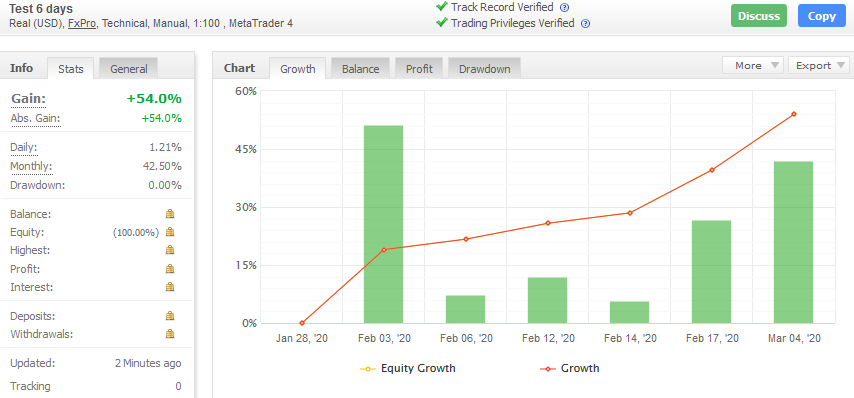
Task: Click the 42.50% Monthly value
Action: [161, 166]
